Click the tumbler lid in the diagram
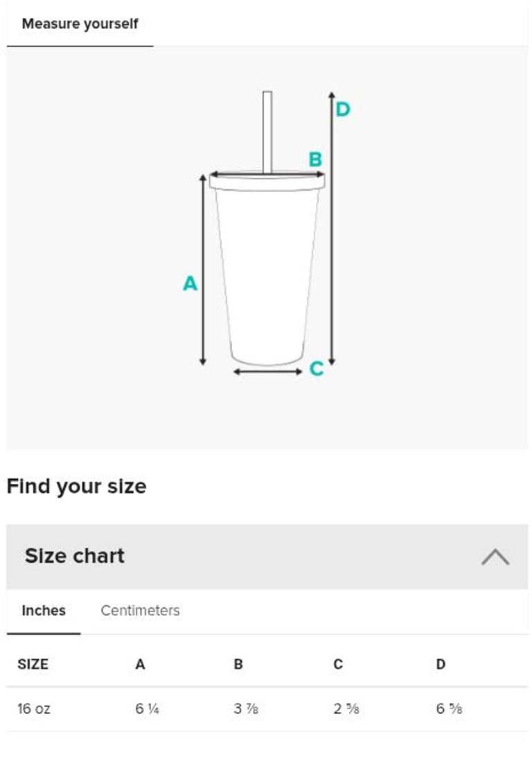 pyautogui.click(x=267, y=182)
